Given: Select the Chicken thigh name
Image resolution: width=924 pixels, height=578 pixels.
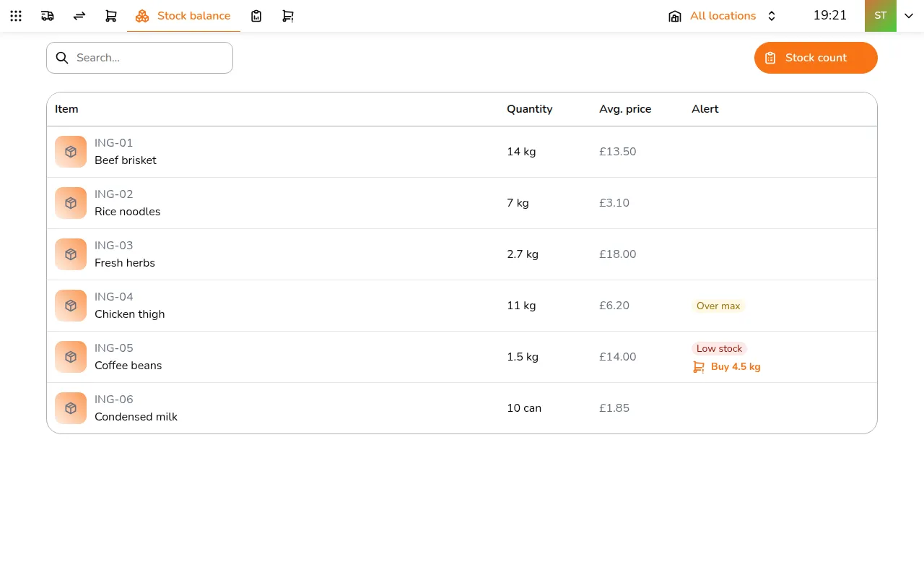Looking at the screenshot, I should (x=130, y=314).
